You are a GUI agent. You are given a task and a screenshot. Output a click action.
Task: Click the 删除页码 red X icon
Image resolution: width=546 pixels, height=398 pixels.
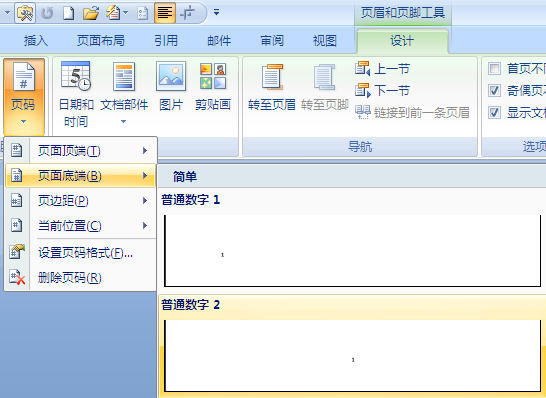pos(17,277)
